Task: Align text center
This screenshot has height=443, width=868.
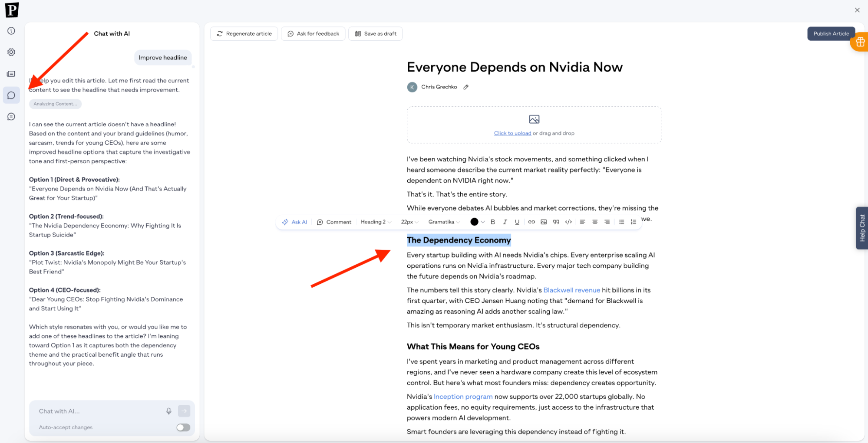Action: tap(595, 222)
